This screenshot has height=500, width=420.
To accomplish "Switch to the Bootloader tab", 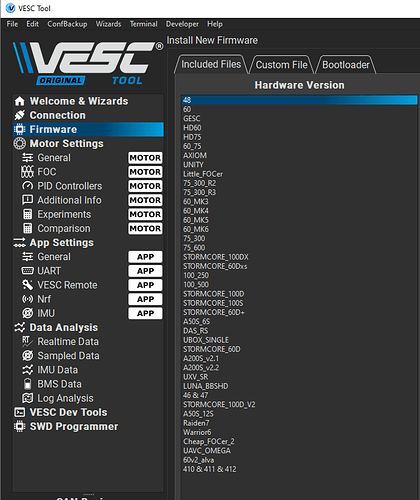I will click(346, 65).
